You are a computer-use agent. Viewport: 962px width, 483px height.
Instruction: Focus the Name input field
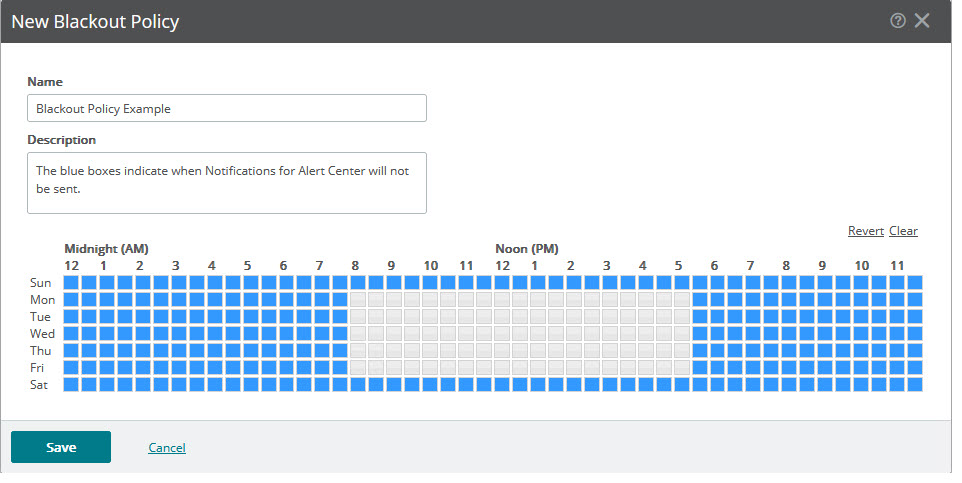(x=226, y=108)
